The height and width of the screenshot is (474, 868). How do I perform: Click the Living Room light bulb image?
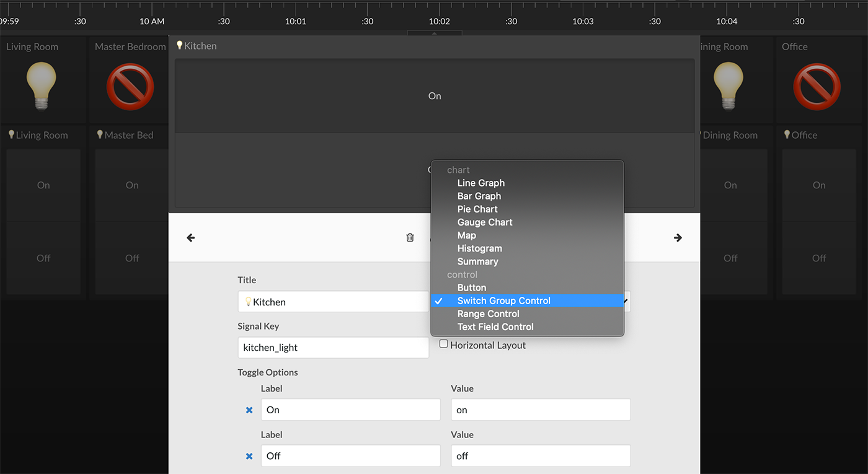[42, 87]
